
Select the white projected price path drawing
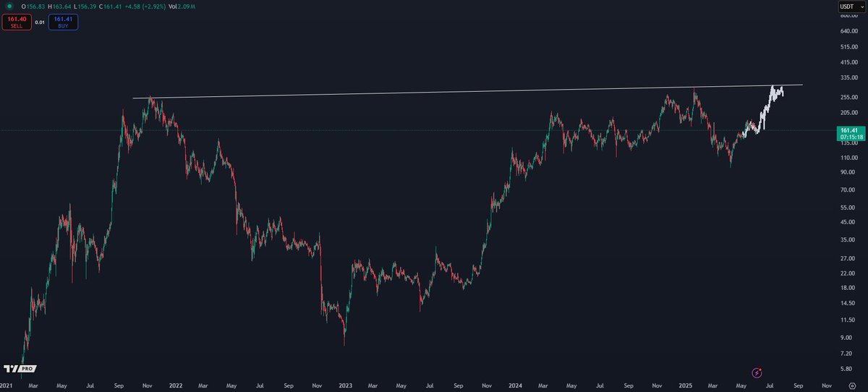(763, 110)
